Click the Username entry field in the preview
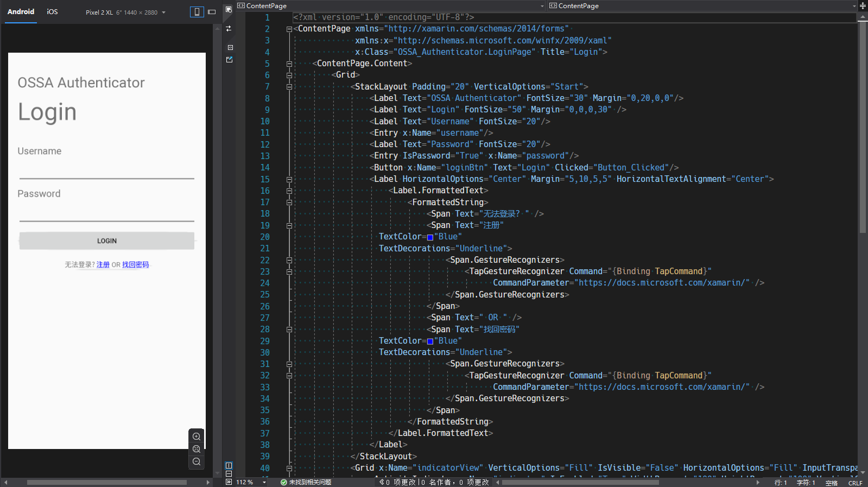Screen dimensions: 868x487 click(x=107, y=171)
